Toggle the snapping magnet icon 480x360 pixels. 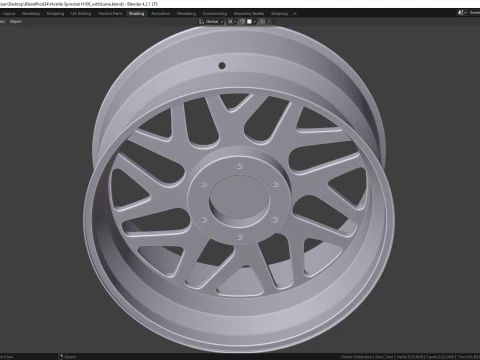pos(242,22)
